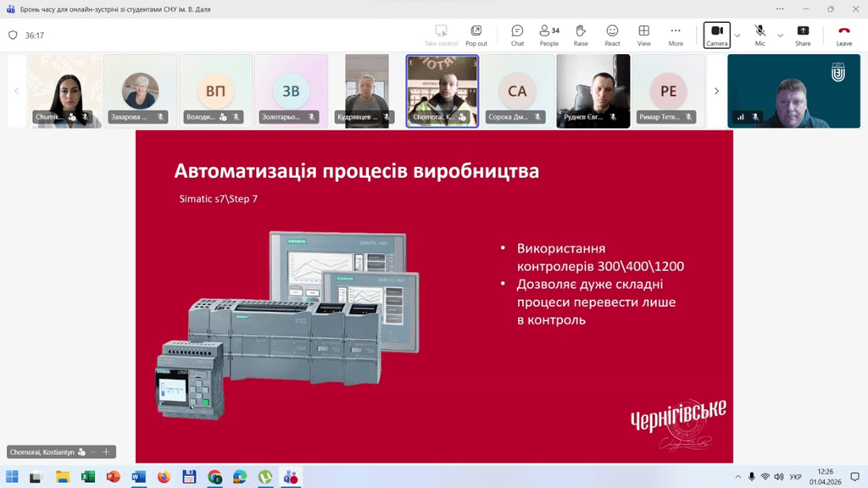Open the View layout menu
Image resolution: width=868 pixels, height=488 pixels.
(x=644, y=35)
